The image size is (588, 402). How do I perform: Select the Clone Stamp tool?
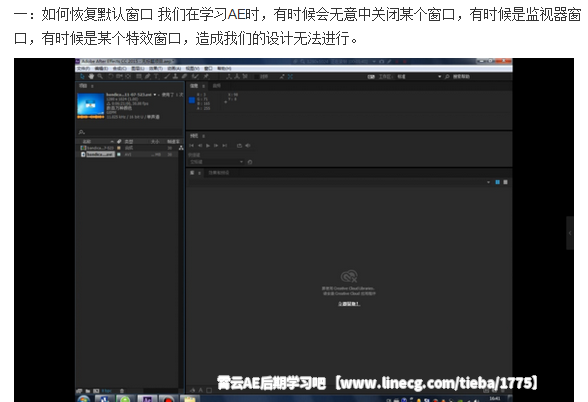click(x=175, y=76)
